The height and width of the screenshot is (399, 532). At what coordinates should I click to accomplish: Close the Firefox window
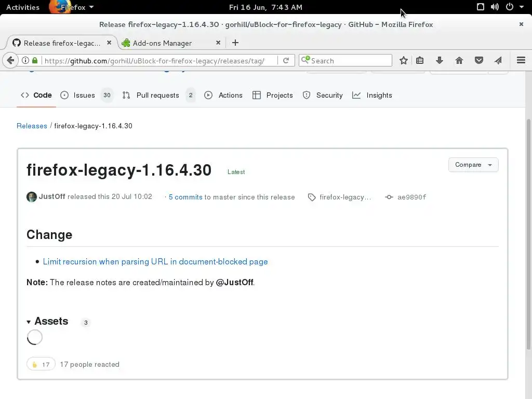(521, 24)
